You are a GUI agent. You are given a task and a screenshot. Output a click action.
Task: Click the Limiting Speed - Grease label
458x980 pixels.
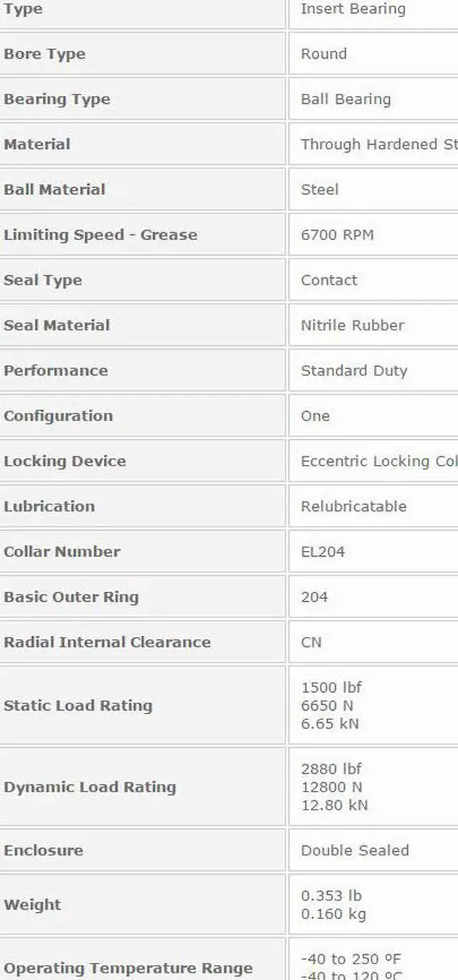100,235
